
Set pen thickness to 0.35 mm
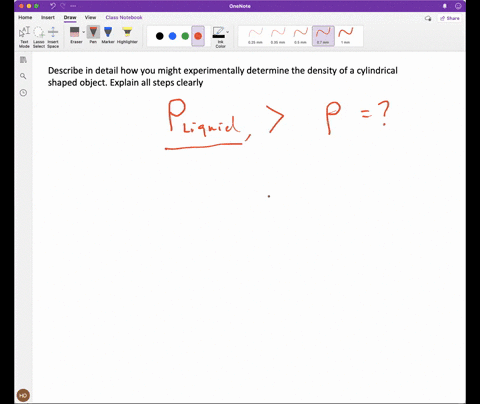(278, 36)
